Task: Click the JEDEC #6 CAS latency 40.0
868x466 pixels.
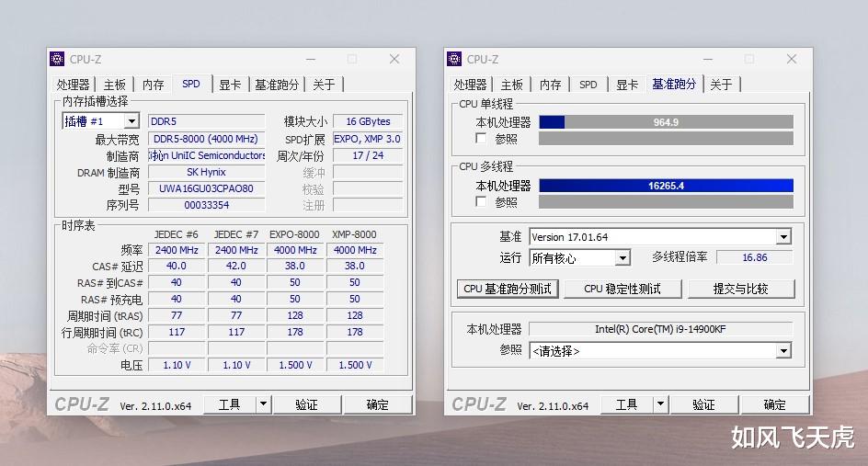Action: coord(177,266)
